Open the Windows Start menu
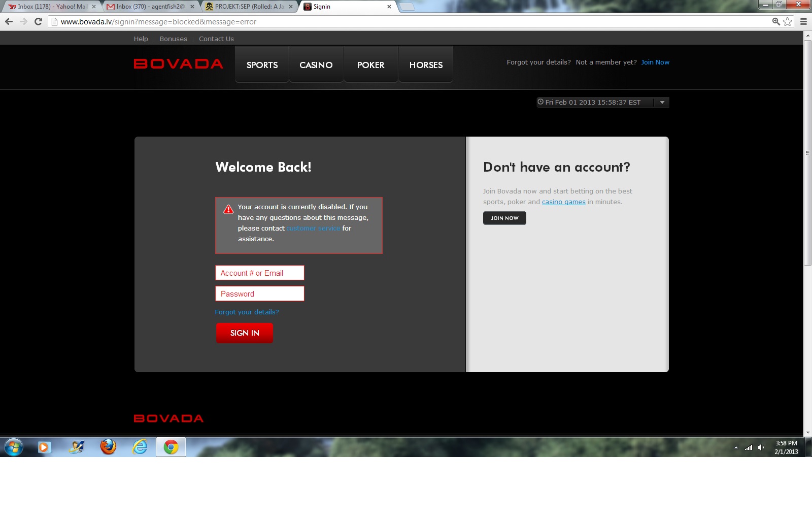The width and height of the screenshot is (812, 520). point(14,447)
